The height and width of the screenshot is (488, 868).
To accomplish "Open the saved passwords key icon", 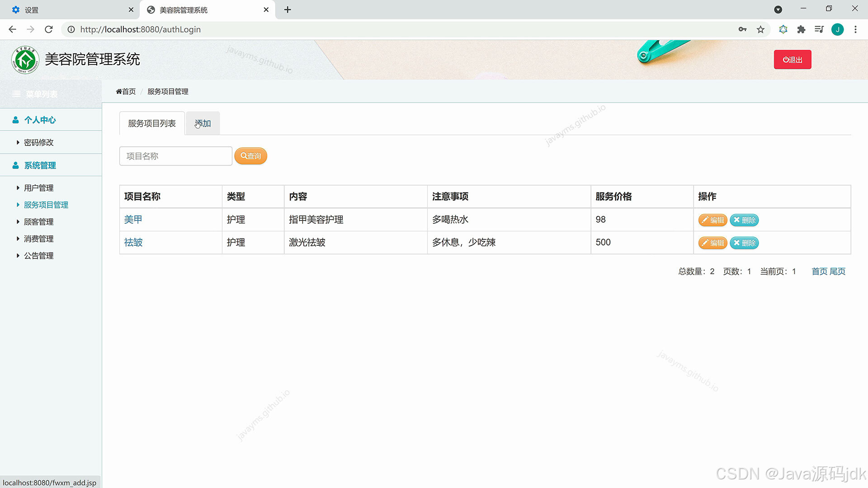I will pos(742,29).
